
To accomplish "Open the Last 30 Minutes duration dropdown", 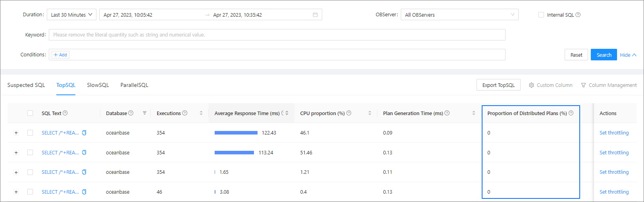I will (x=71, y=15).
